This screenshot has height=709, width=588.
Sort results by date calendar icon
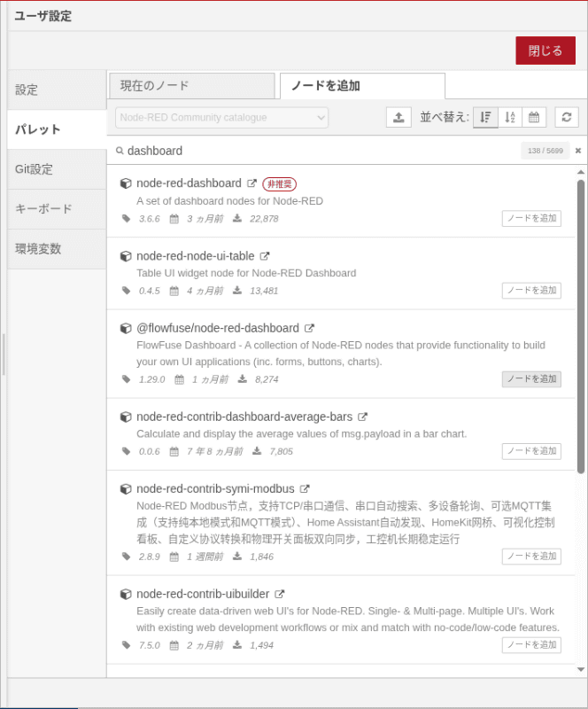click(534, 118)
